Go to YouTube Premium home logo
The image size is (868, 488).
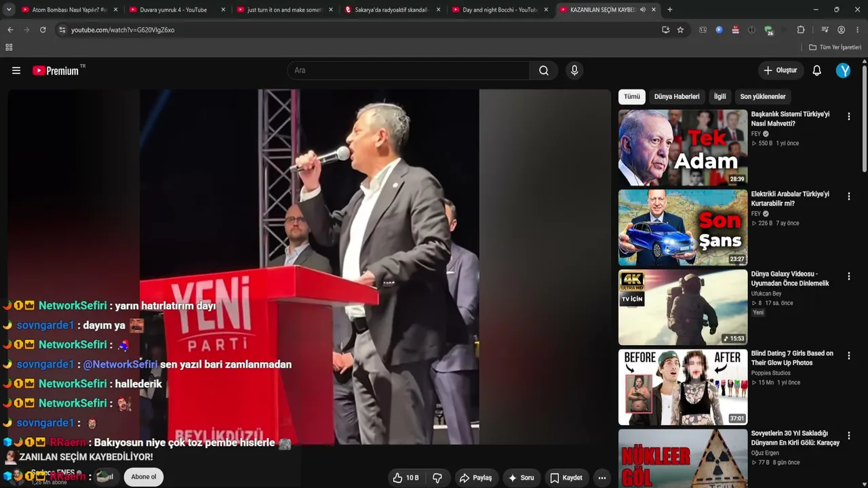56,70
